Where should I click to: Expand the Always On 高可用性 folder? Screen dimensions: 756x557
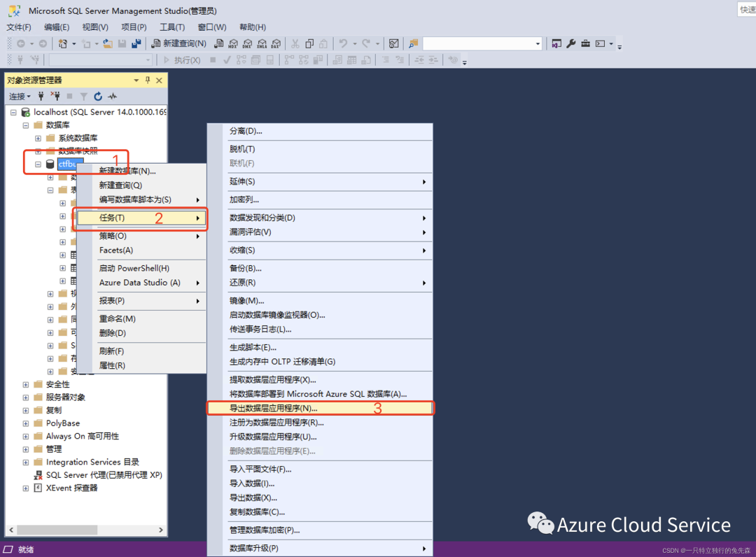click(x=26, y=437)
